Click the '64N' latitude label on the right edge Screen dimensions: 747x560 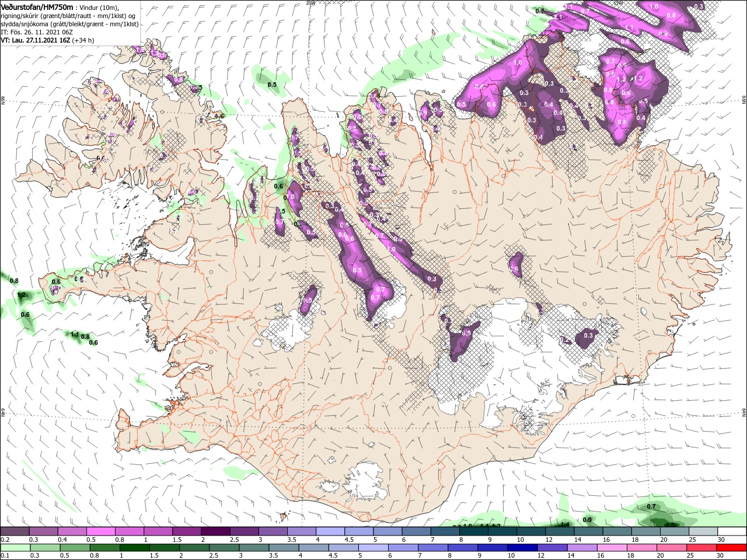[744, 412]
